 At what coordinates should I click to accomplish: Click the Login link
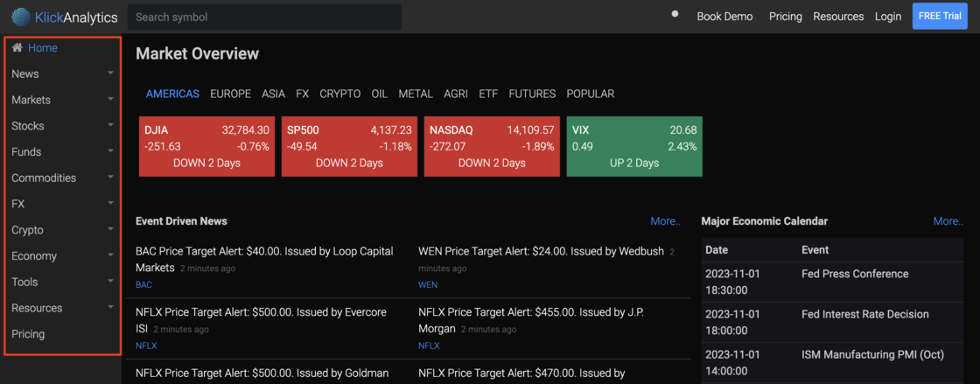click(888, 17)
